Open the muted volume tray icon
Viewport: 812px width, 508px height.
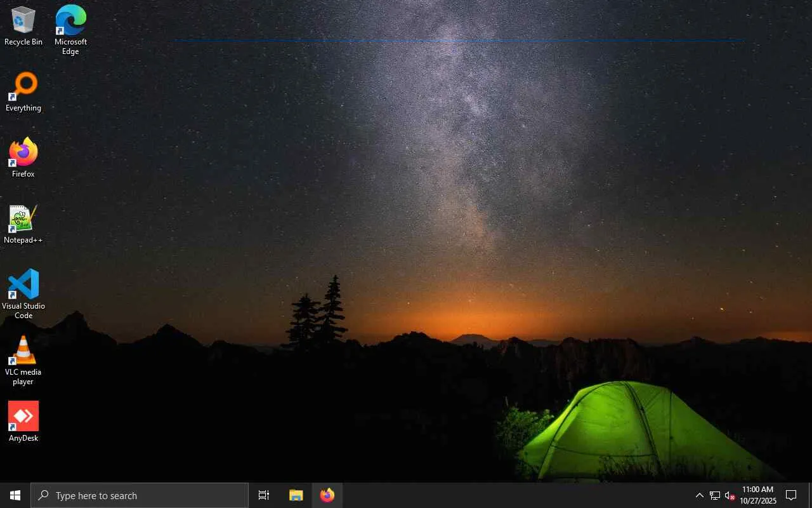coord(730,495)
